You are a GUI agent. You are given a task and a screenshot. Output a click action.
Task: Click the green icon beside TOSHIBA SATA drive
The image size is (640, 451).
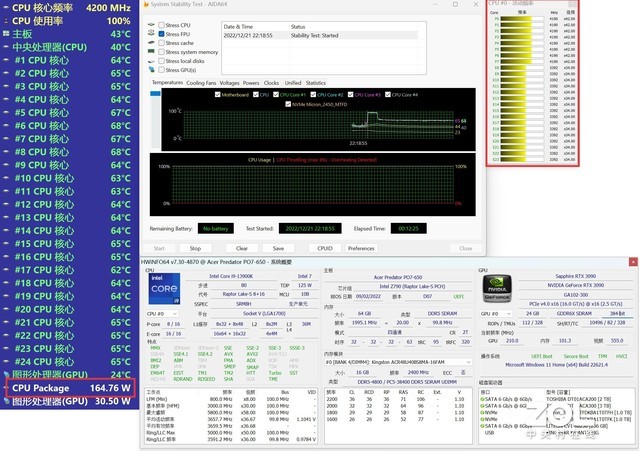click(482, 399)
